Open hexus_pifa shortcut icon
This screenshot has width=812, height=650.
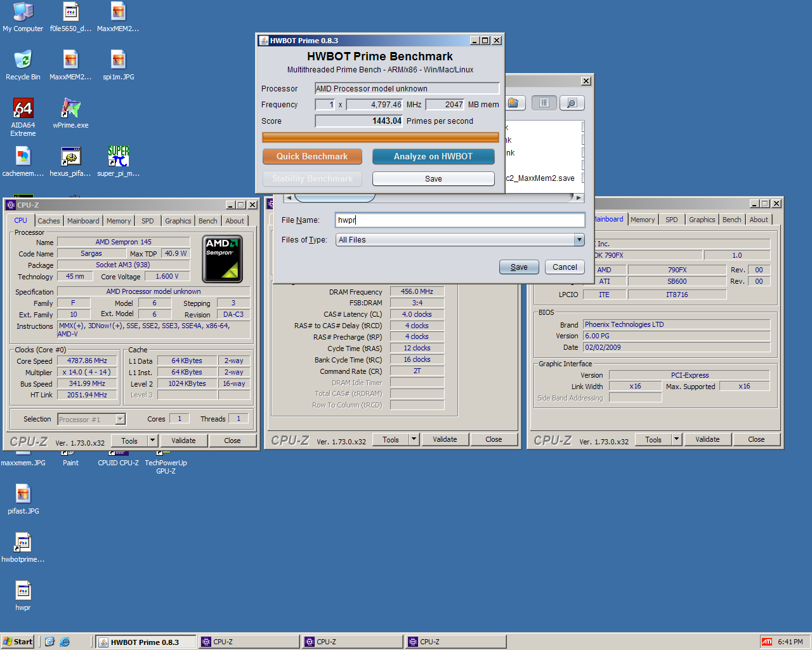coord(70,162)
